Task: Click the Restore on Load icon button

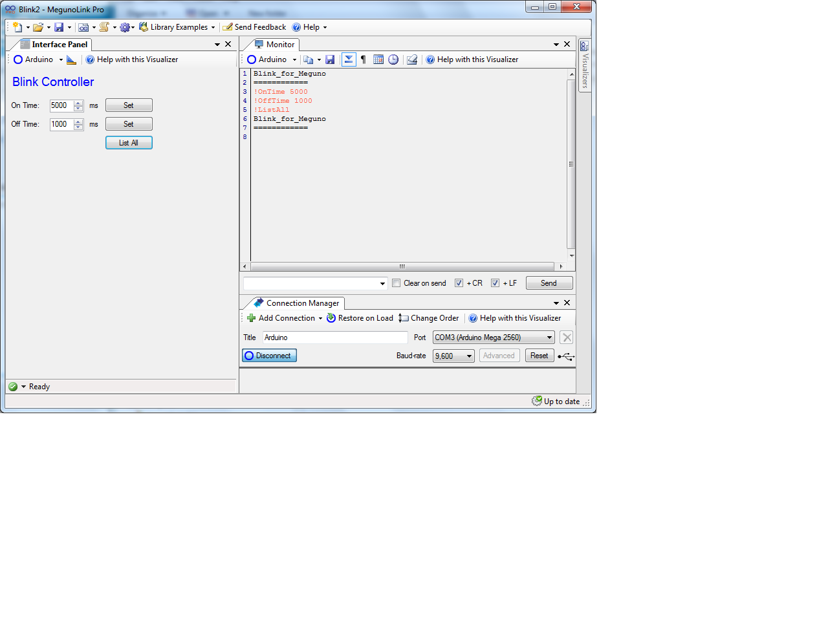Action: (x=360, y=318)
